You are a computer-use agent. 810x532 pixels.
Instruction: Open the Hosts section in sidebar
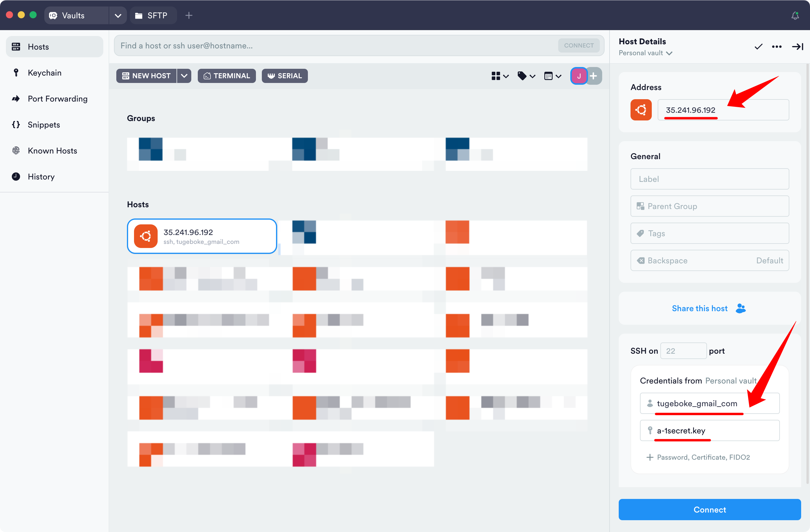(x=54, y=47)
